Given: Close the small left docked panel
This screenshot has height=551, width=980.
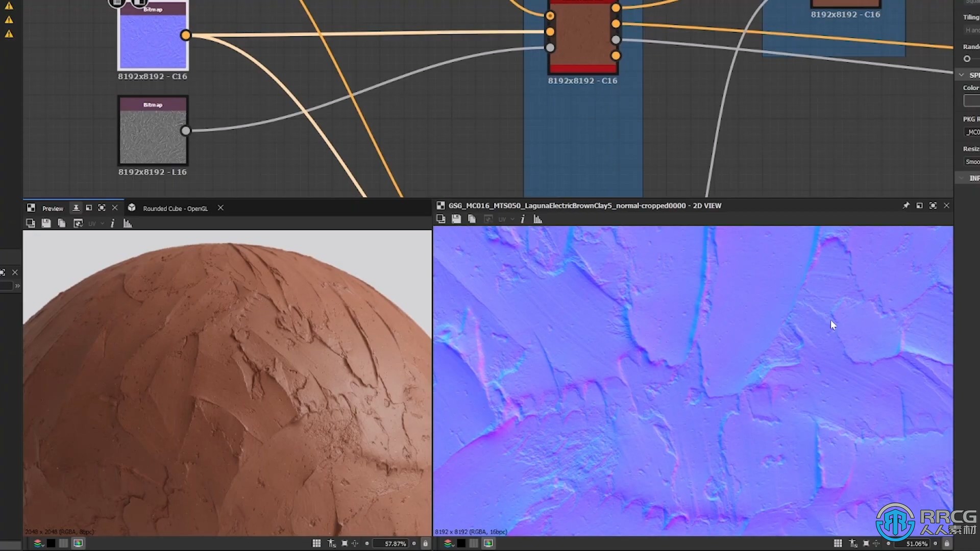Looking at the screenshot, I should 15,272.
